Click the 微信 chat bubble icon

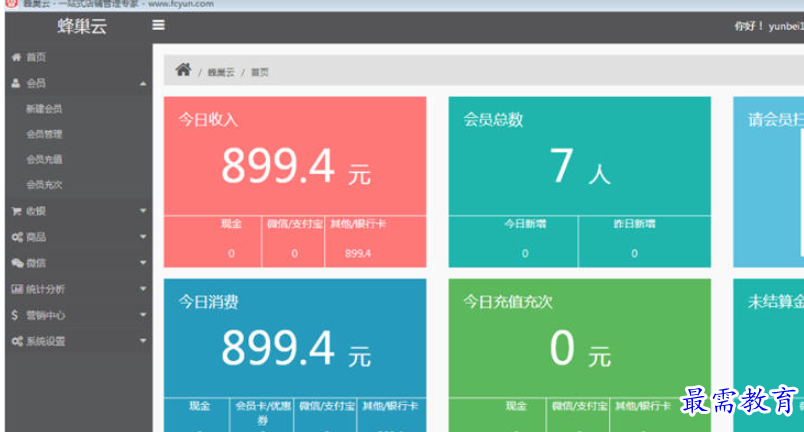pos(17,263)
